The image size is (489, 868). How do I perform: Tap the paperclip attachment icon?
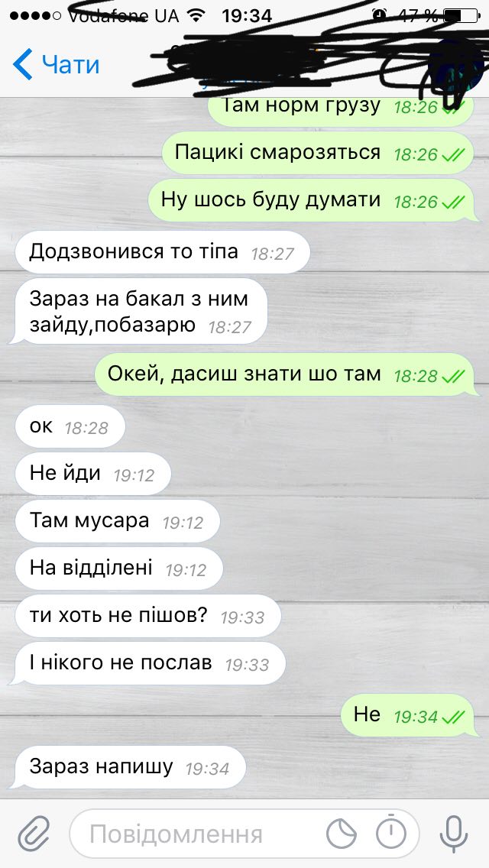[x=34, y=834]
